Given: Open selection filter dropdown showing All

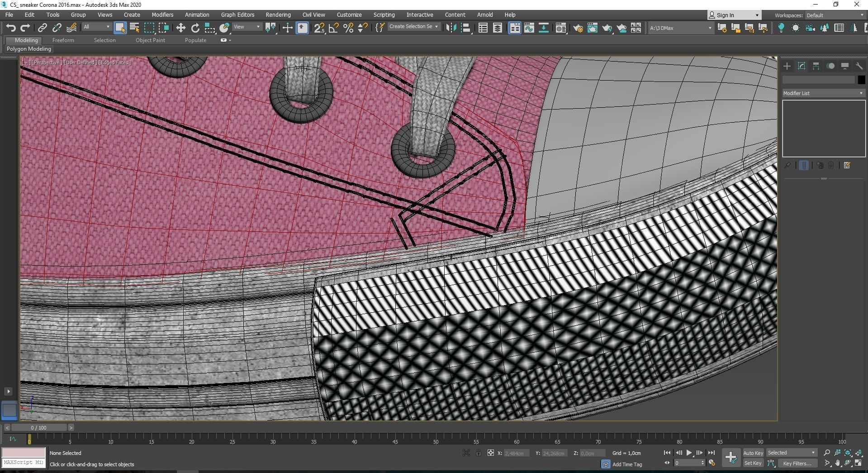Looking at the screenshot, I should pyautogui.click(x=96, y=27).
